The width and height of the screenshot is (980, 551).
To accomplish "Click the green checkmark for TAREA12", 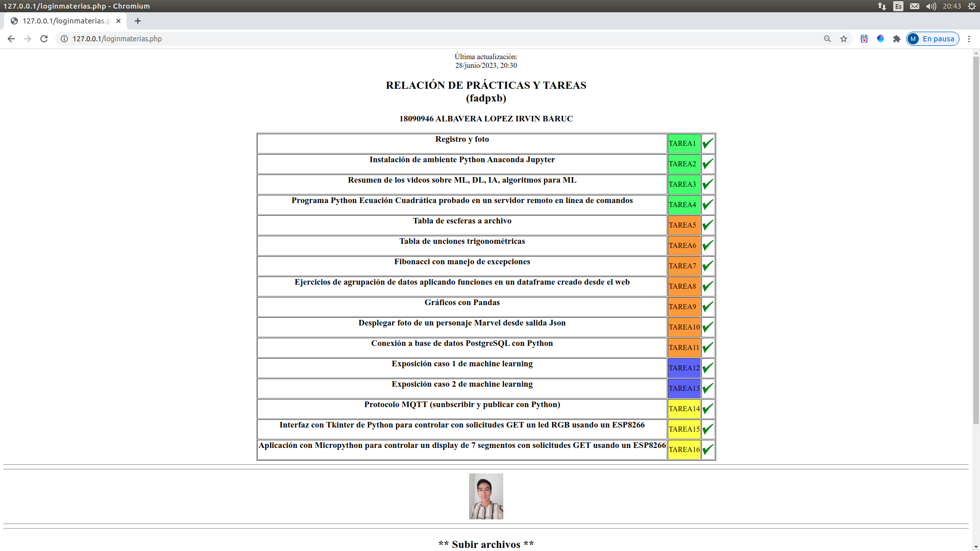I will (708, 368).
